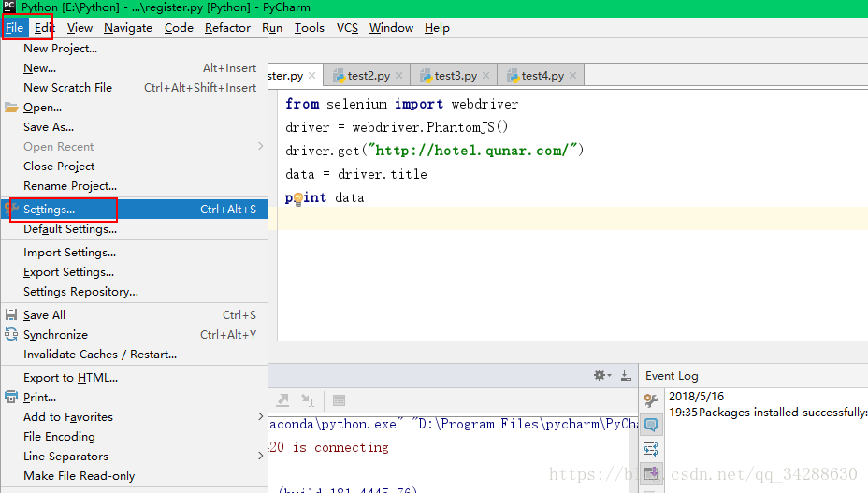The height and width of the screenshot is (493, 868).
Task: Click 'Packages installed successfully' log entry
Action: click(768, 413)
